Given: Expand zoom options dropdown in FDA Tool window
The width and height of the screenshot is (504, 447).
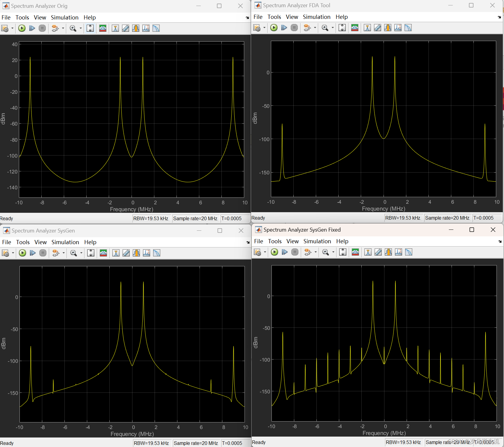Looking at the screenshot, I should click(333, 28).
